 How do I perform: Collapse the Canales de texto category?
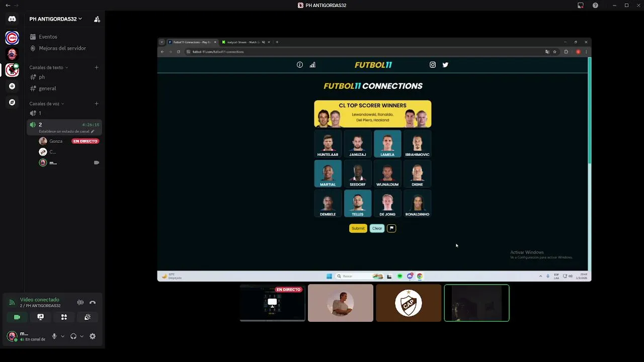pyautogui.click(x=48, y=67)
